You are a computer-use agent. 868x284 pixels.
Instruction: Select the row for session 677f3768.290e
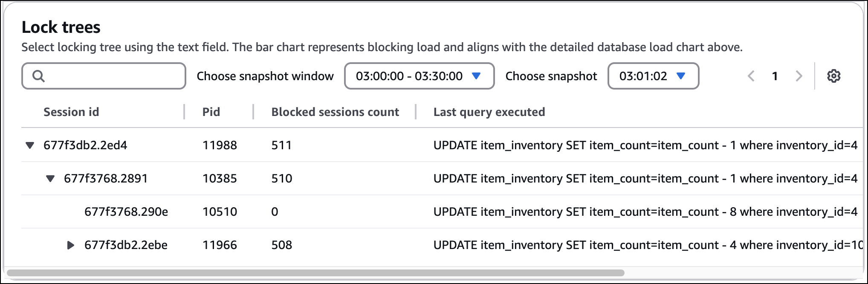tap(126, 212)
